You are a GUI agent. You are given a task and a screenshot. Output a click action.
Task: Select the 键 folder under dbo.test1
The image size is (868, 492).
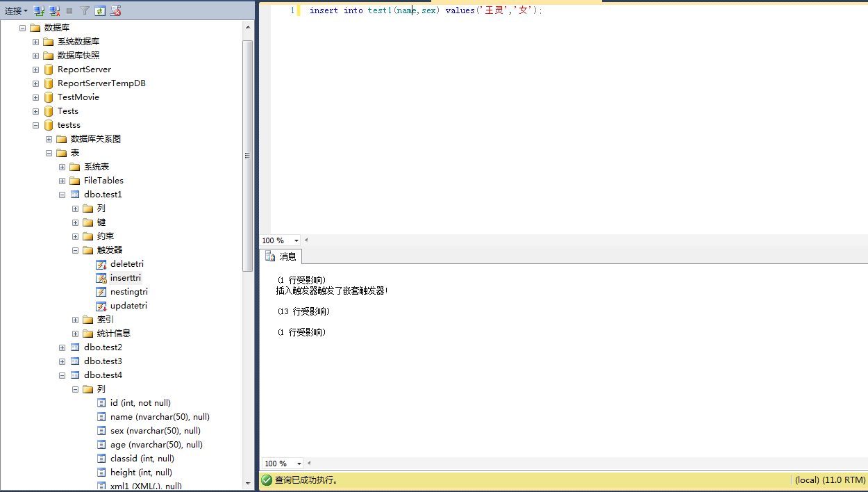click(101, 222)
